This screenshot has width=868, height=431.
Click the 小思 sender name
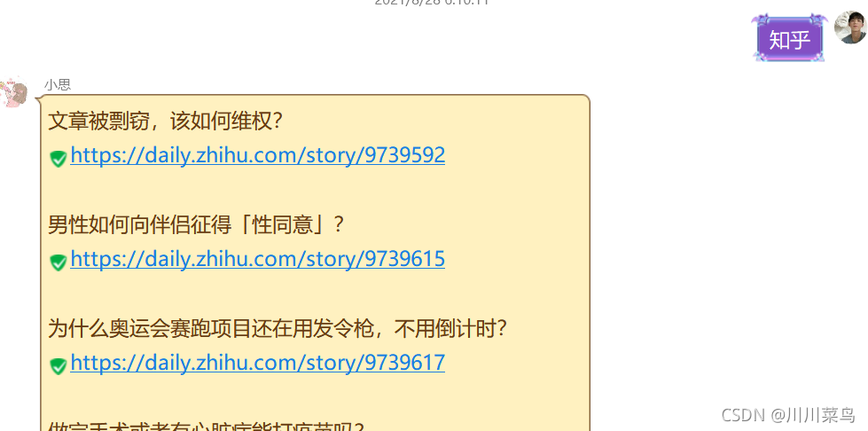tap(58, 85)
